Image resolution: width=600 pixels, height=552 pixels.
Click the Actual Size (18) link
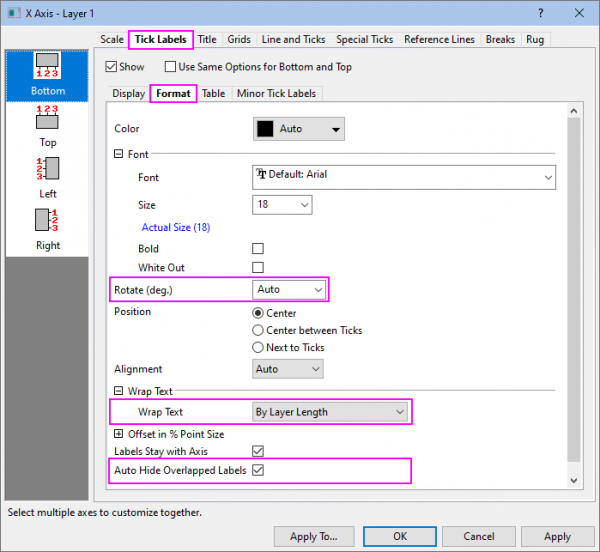coord(176,227)
